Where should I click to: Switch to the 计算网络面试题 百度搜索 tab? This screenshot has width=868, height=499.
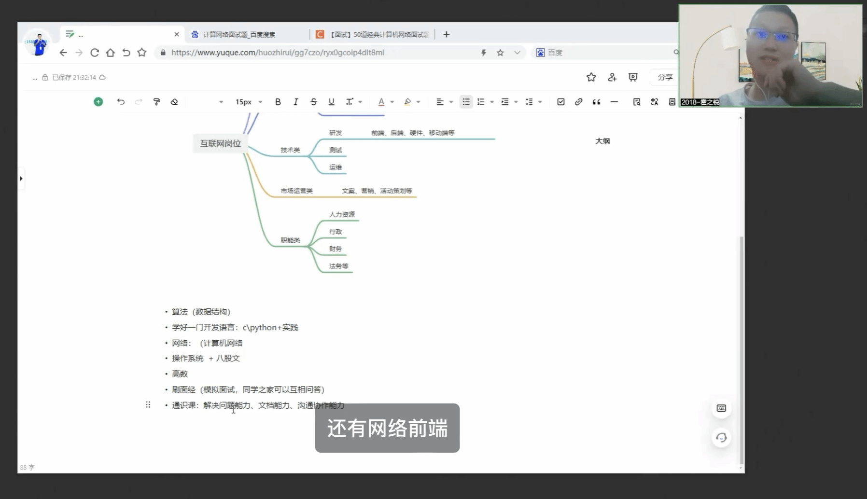239,34
